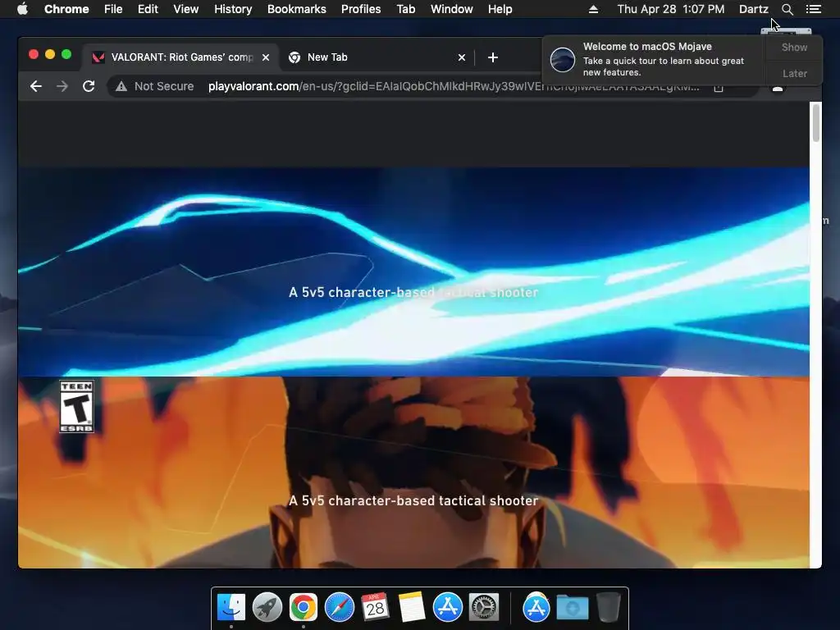This screenshot has height=630, width=840.
Task: Open a new tab with plus button
Action: click(493, 57)
